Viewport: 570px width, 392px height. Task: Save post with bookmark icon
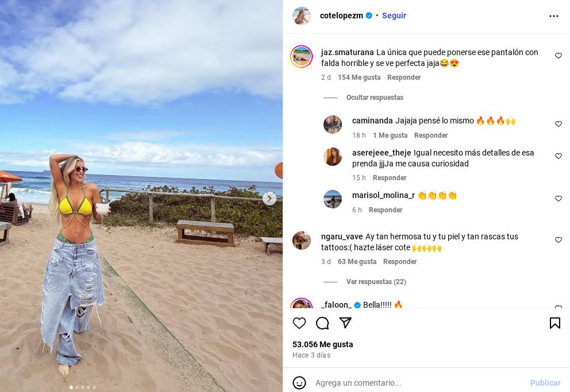point(554,323)
